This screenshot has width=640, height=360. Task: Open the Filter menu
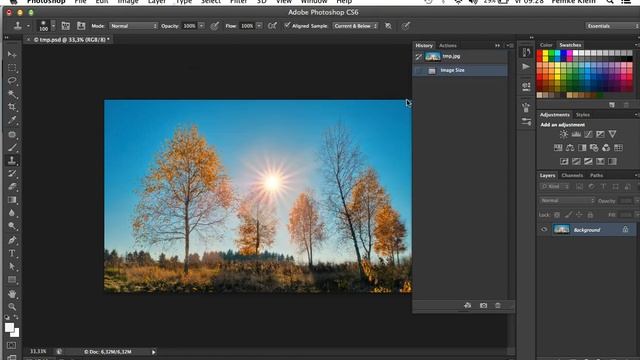click(x=238, y=2)
